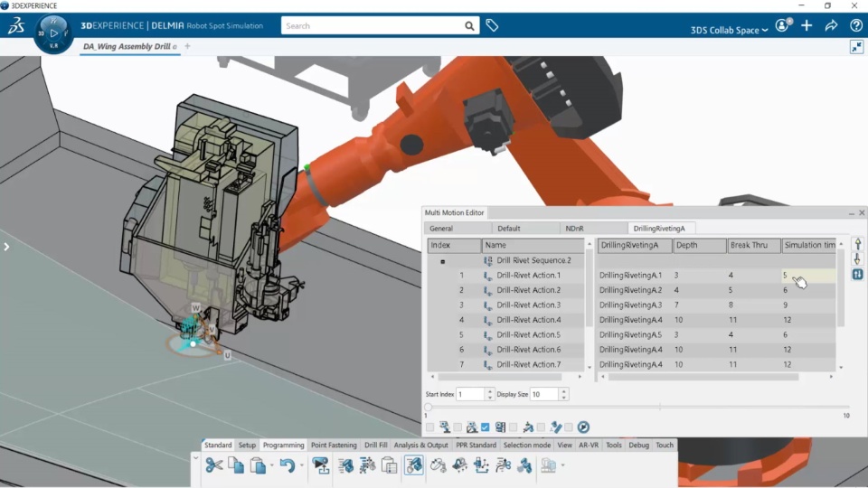Tick the checkbox before the circular play icon
Screen dimensions: 868x488
(x=569, y=427)
